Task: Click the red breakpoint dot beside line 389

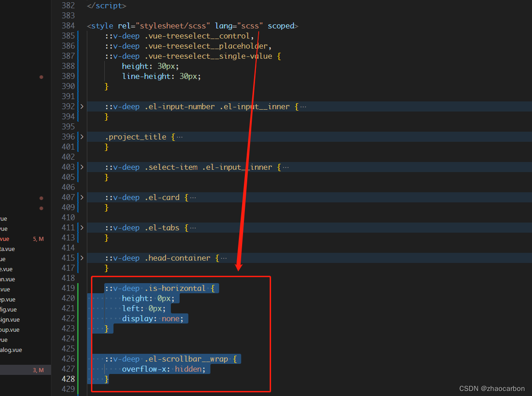Action: pyautogui.click(x=41, y=77)
